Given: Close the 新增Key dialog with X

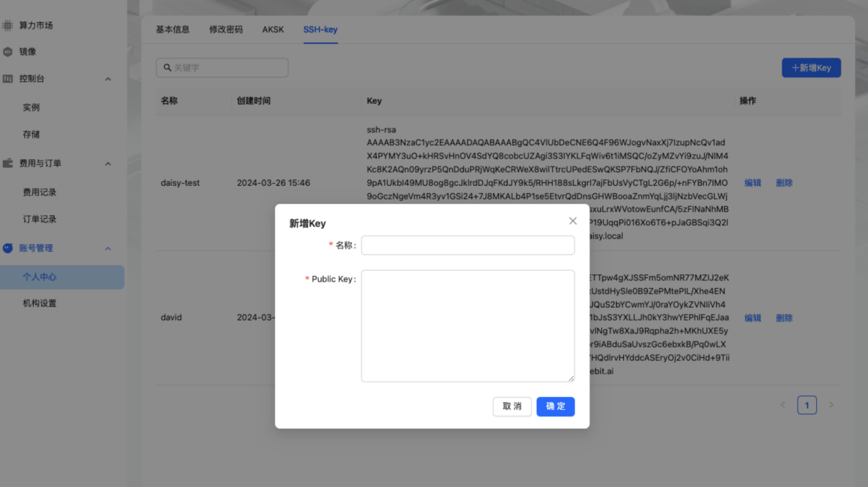Looking at the screenshot, I should pos(573,221).
